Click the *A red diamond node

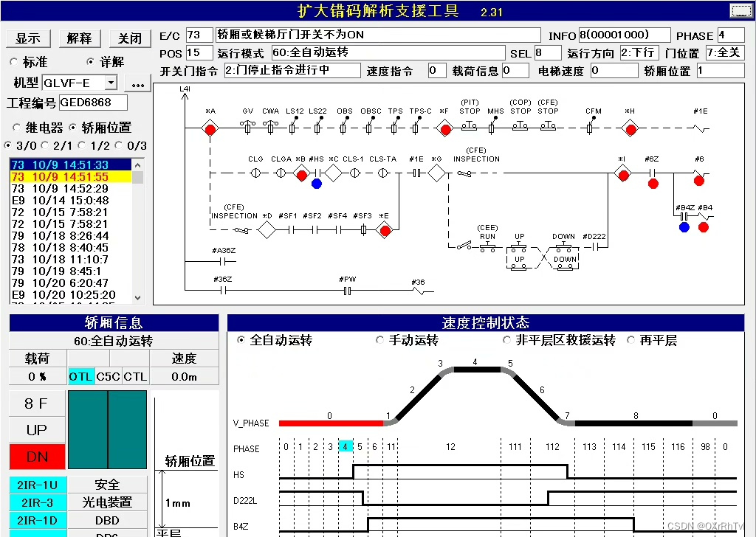210,128
